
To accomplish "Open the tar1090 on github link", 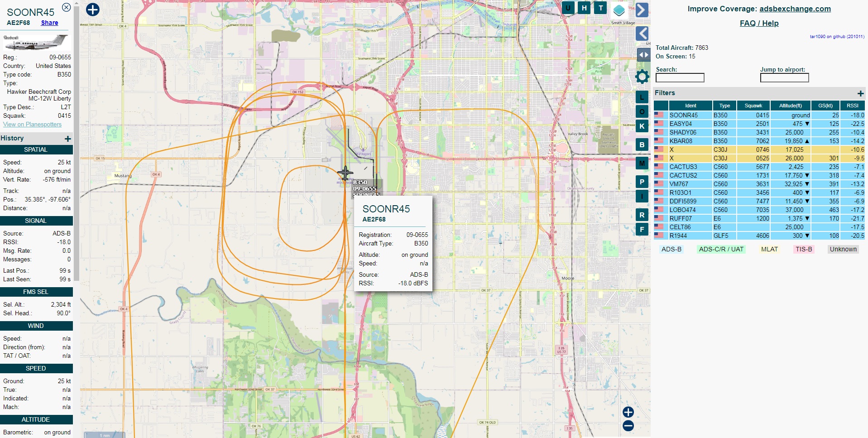I will click(x=837, y=37).
